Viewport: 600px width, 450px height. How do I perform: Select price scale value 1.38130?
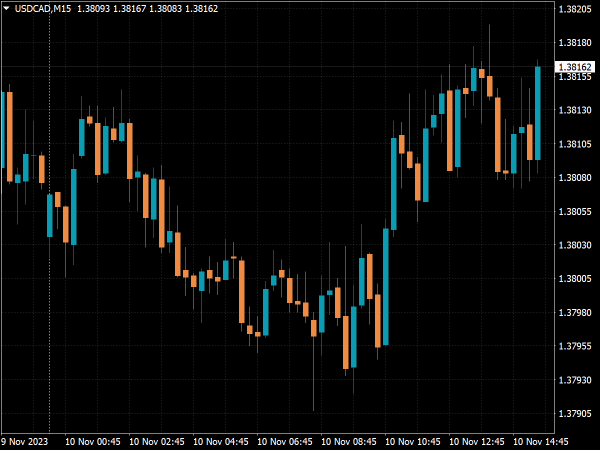click(x=575, y=110)
